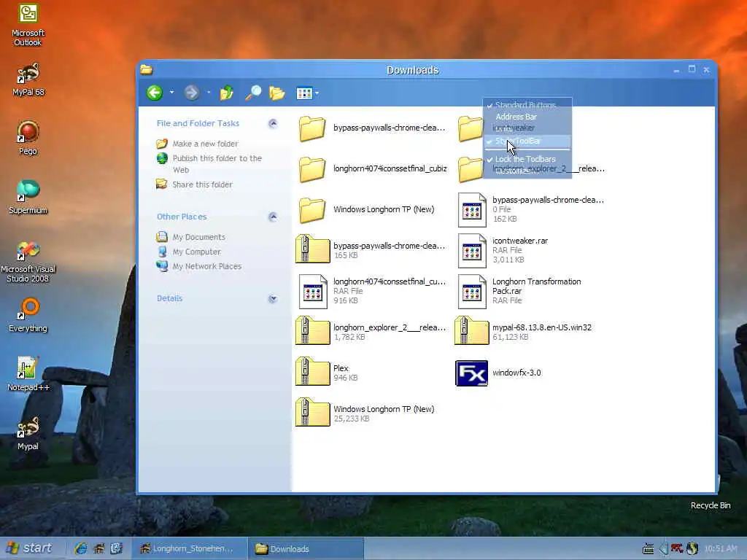Launch MyPal 68 from the desktop
Image resolution: width=747 pixels, height=560 pixels.
28,79
